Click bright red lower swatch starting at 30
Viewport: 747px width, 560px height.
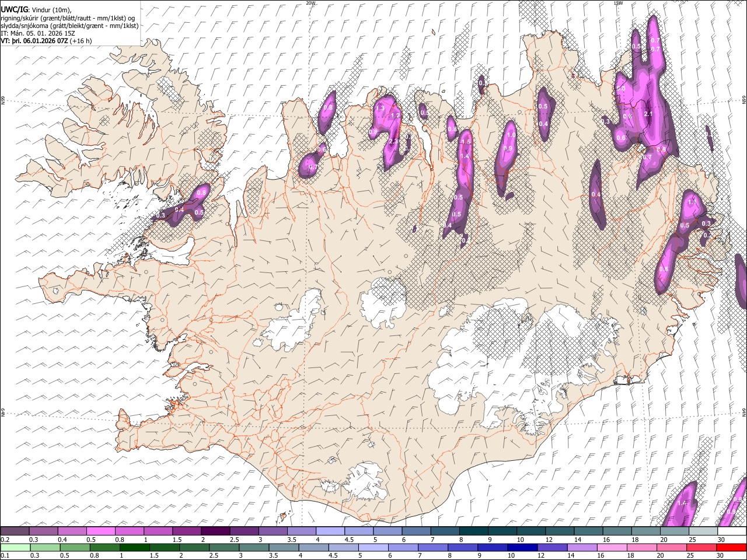[x=731, y=547]
